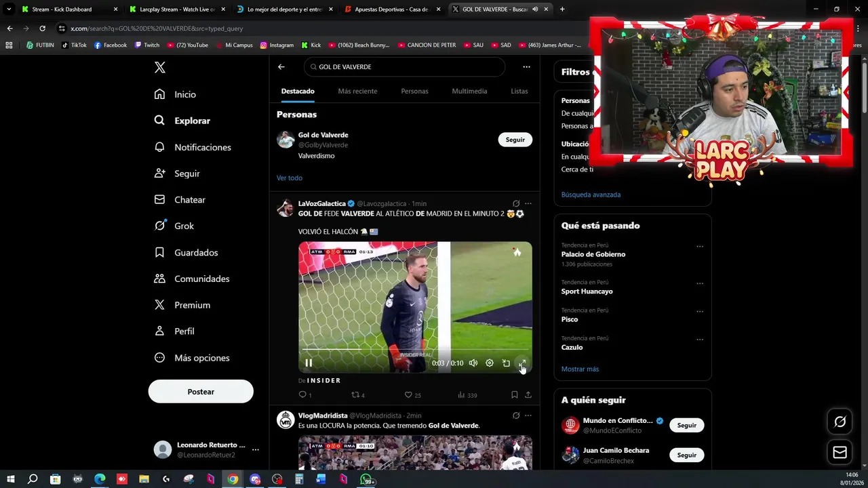Click the Postear button

point(201,392)
